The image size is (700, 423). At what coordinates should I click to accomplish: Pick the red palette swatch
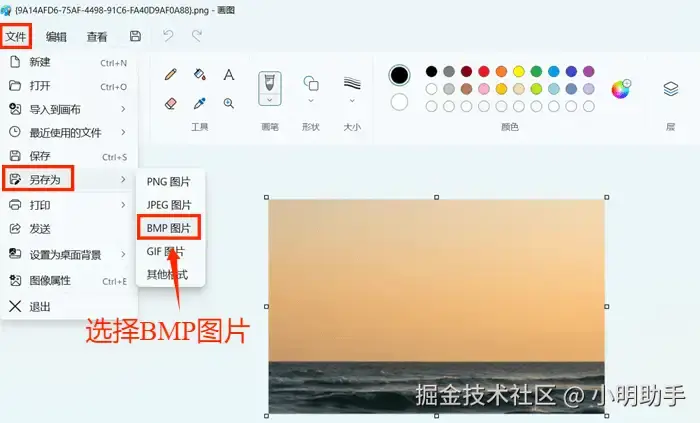pyautogui.click(x=483, y=71)
